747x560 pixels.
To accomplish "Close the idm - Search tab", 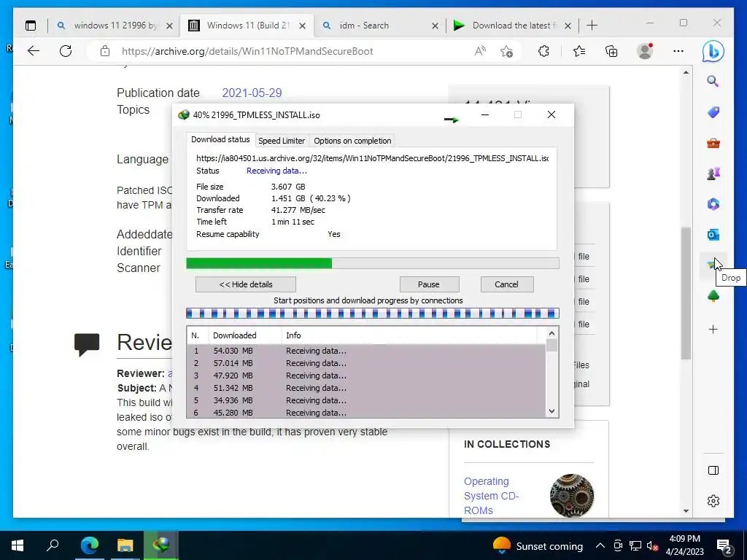I will click(x=435, y=26).
